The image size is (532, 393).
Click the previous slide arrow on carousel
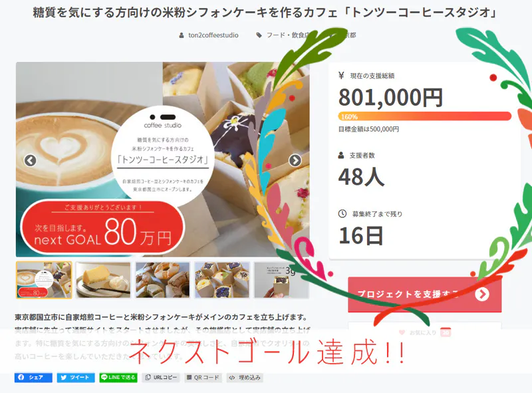pos(31,160)
